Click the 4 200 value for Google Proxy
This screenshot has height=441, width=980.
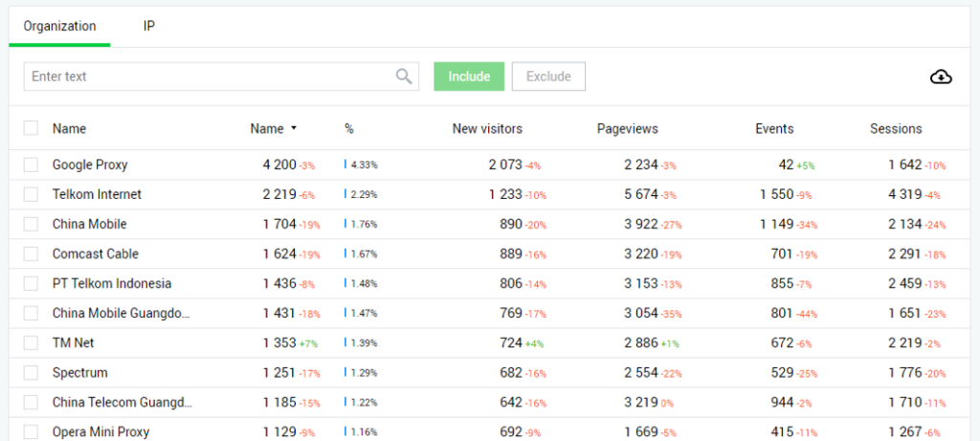click(x=279, y=165)
